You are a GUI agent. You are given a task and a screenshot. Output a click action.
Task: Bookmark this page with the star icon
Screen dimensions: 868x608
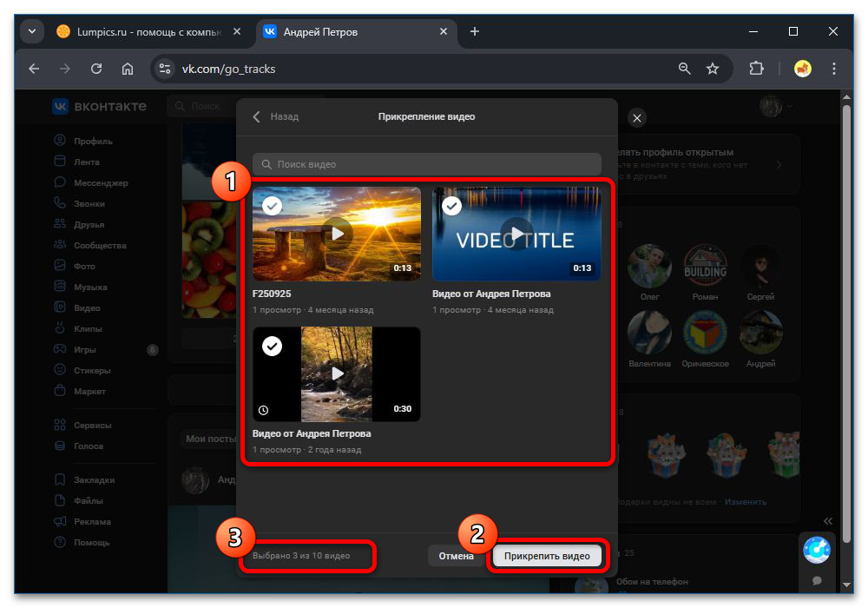[713, 69]
